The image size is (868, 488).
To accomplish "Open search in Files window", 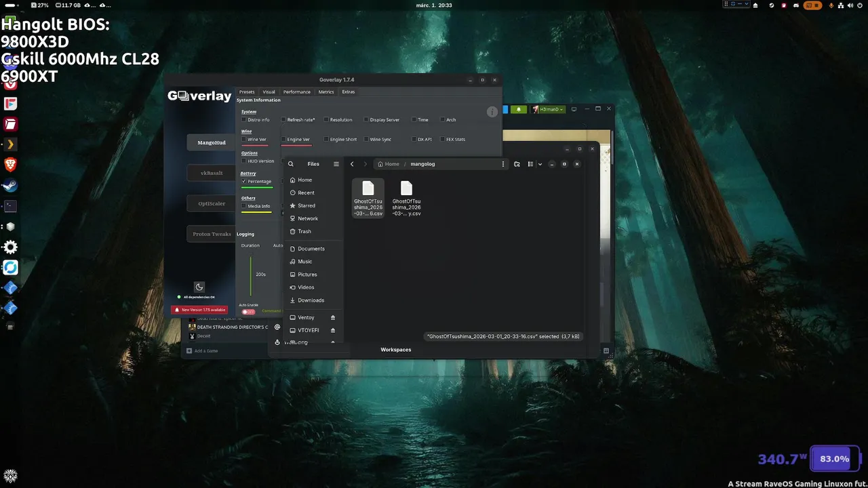I will pyautogui.click(x=291, y=164).
